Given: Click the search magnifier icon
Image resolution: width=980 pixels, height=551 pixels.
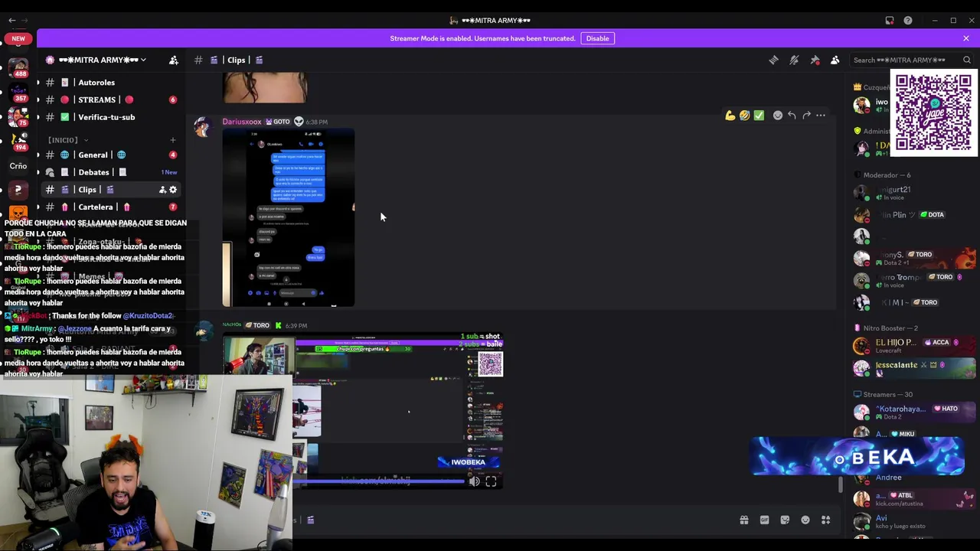Looking at the screenshot, I should (x=967, y=60).
